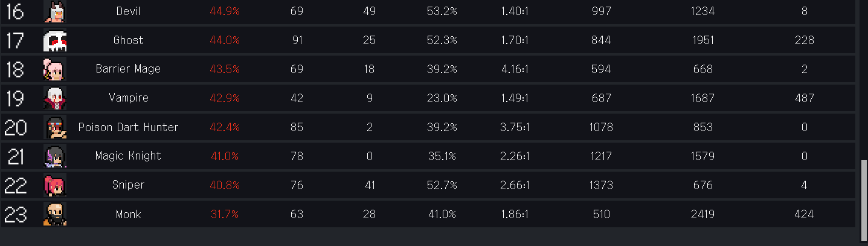Open the Monk character portrait
Viewport: 868px width, 246px height.
pos(54,214)
